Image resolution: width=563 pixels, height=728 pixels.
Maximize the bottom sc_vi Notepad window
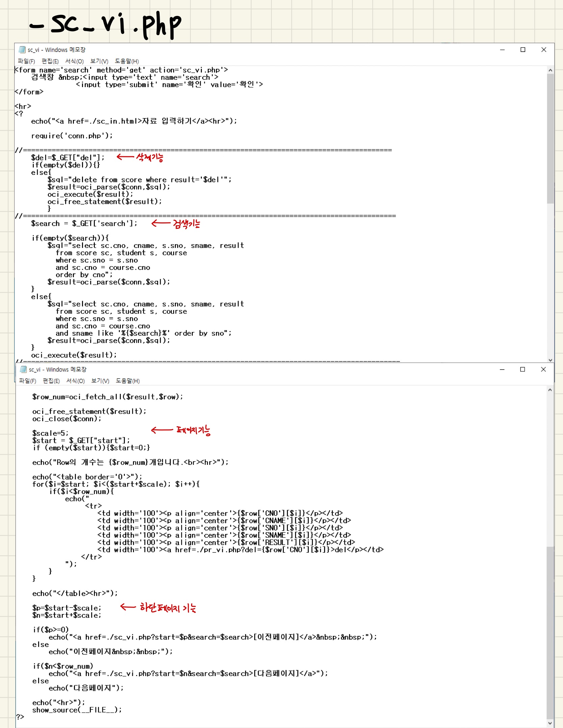[x=522, y=369]
